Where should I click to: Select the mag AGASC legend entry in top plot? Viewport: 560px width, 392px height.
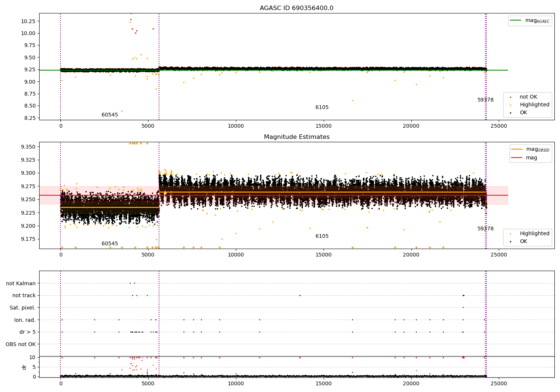[530, 21]
